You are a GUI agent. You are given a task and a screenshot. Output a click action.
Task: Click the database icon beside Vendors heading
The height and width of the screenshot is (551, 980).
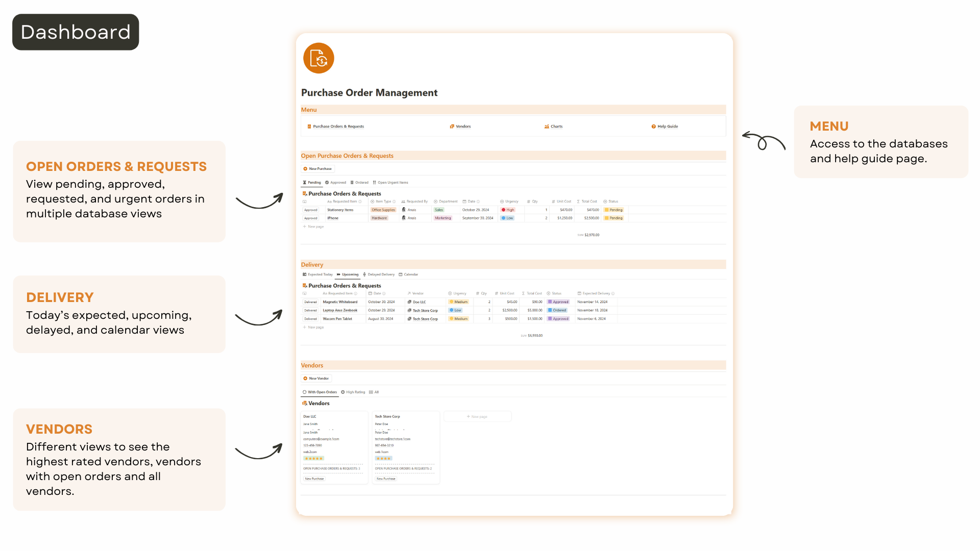(x=305, y=404)
